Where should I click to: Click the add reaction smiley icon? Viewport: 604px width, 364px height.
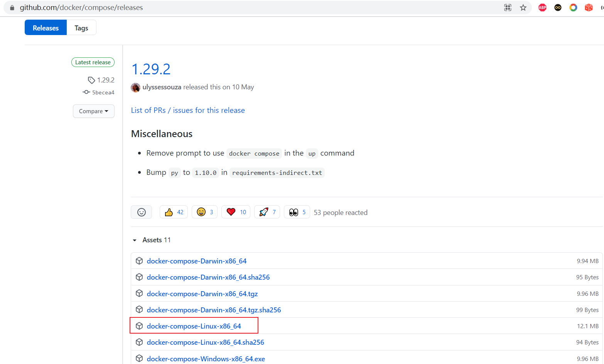[x=142, y=212]
